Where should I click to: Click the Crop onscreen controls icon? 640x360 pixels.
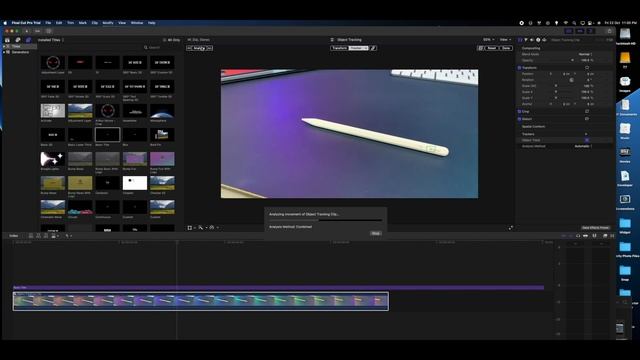587,111
